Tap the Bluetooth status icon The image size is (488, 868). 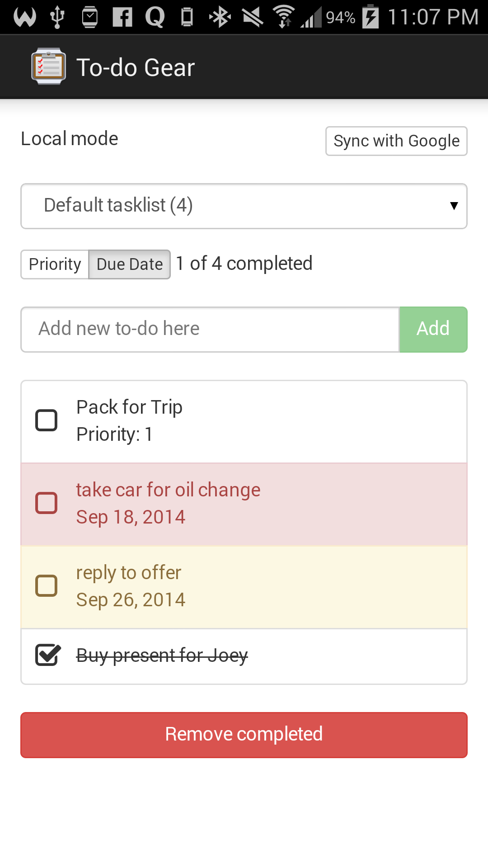pos(220,17)
